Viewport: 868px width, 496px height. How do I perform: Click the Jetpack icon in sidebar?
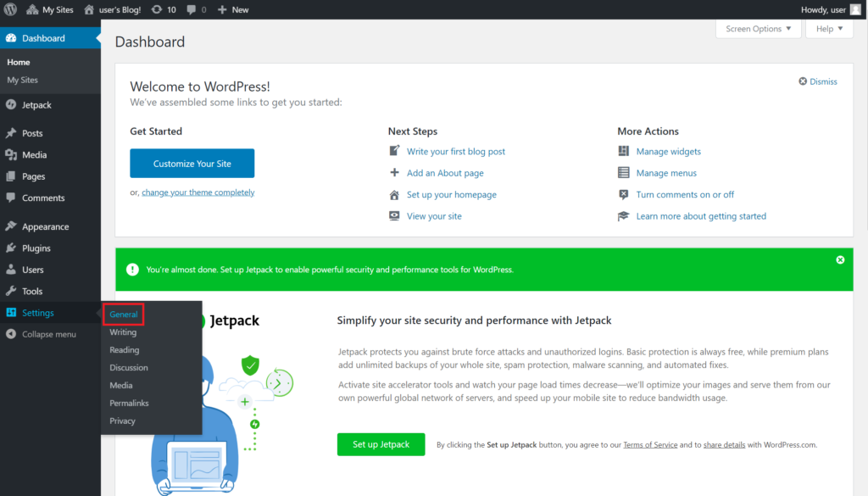[x=11, y=104]
